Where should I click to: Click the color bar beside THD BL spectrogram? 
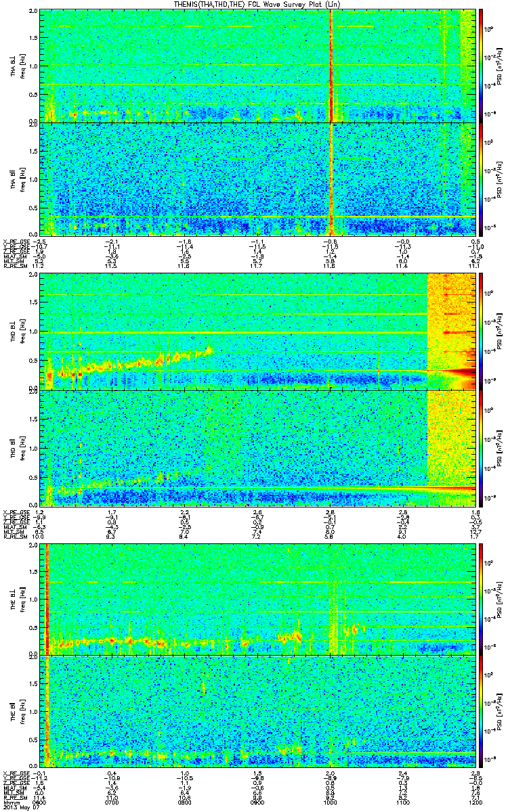482,332
